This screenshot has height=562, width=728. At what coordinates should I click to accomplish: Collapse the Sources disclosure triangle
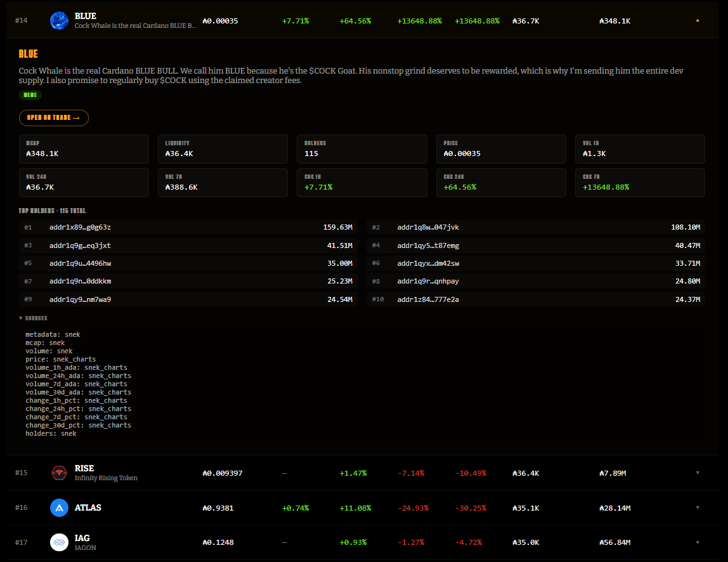tap(20, 318)
